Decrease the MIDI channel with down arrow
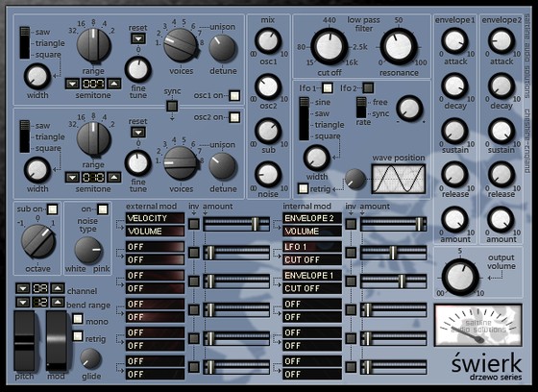 tap(23, 288)
